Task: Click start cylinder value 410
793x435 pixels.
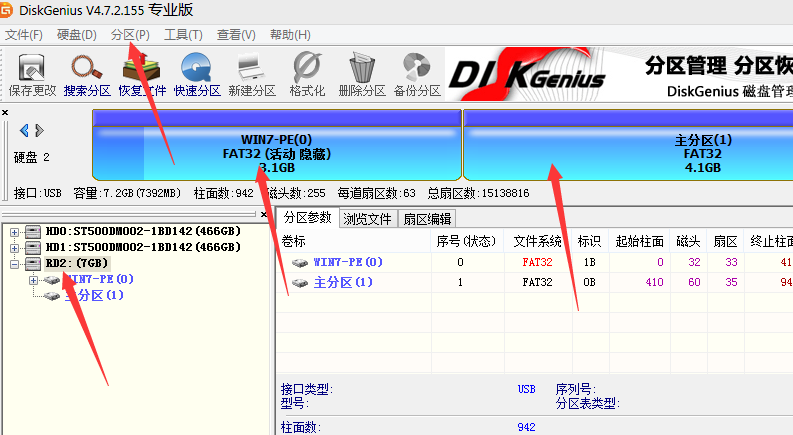Action: pos(654,282)
